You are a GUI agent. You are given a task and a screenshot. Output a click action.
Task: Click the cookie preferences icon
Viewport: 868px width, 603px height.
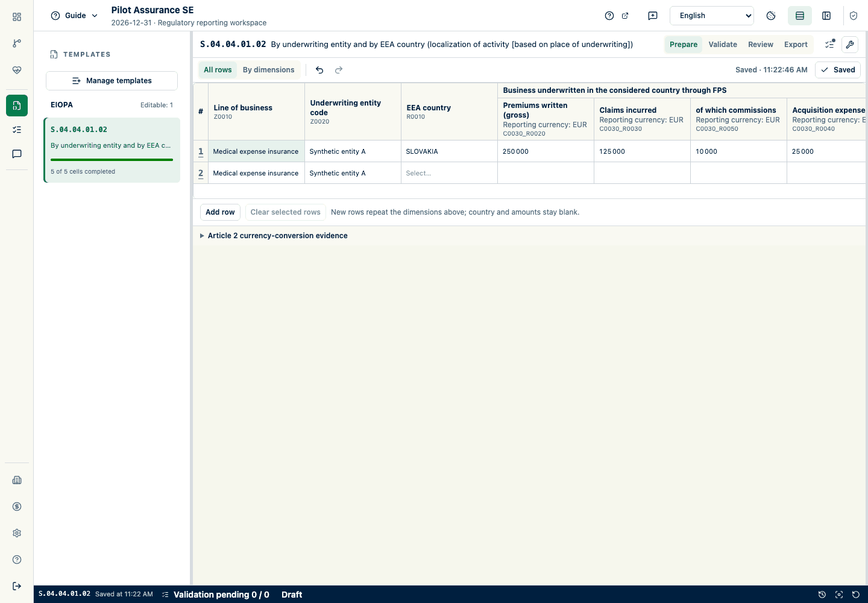(771, 16)
